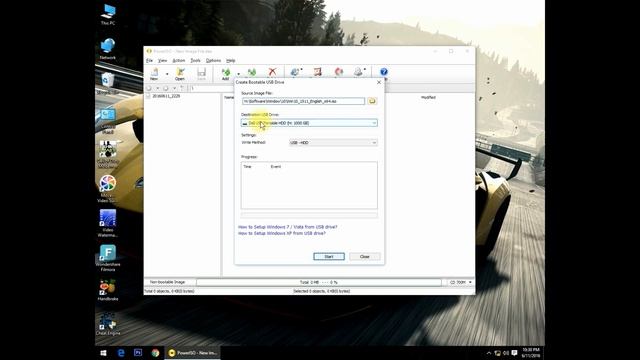
Task: Open the Options menu
Action: 213,60
